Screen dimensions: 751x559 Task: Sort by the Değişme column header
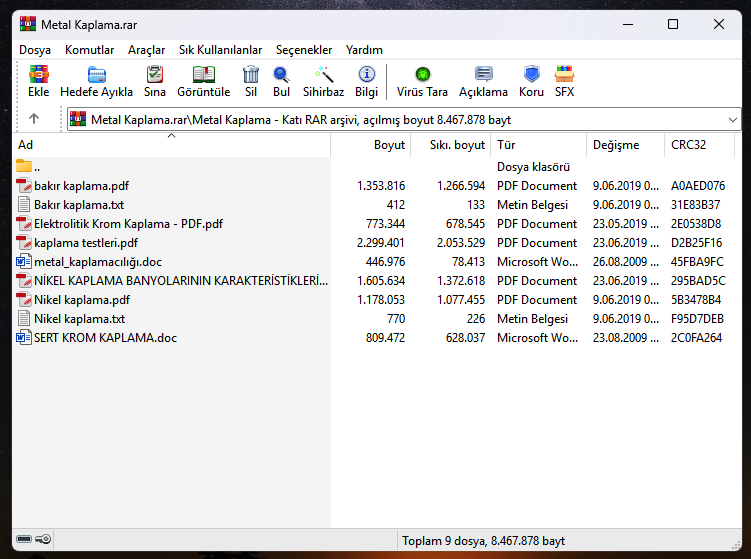[x=626, y=145]
